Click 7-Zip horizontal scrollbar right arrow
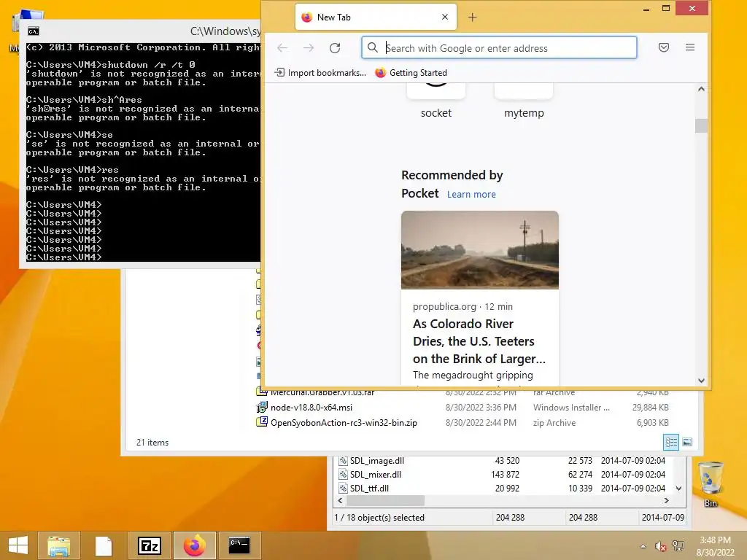 coord(667,500)
